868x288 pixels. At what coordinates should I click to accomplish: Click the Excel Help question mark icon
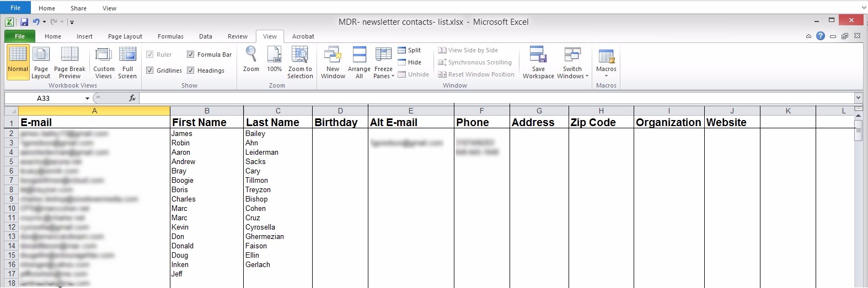(821, 36)
